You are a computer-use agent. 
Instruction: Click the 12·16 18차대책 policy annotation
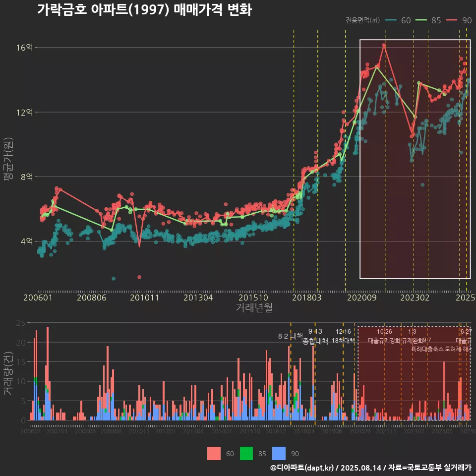coord(343,336)
